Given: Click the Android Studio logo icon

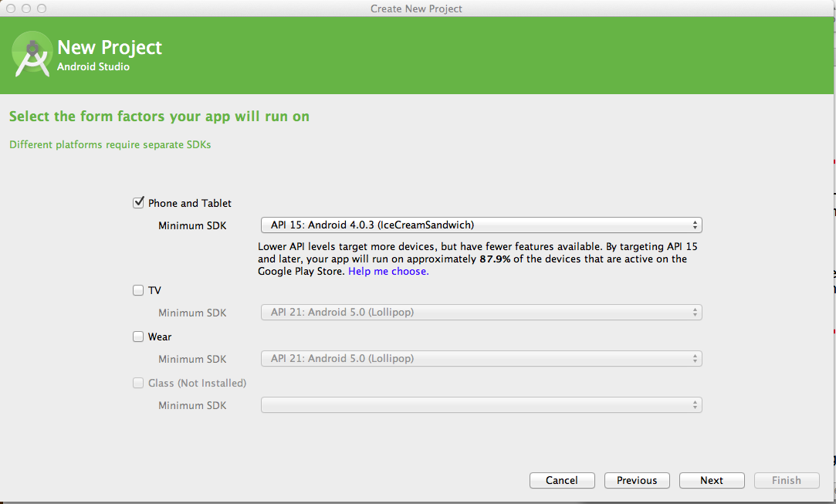Looking at the screenshot, I should click(32, 54).
